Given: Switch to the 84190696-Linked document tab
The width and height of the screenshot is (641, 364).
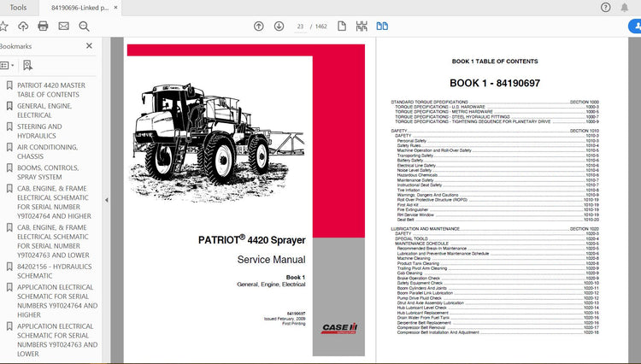Looking at the screenshot, I should [79, 8].
